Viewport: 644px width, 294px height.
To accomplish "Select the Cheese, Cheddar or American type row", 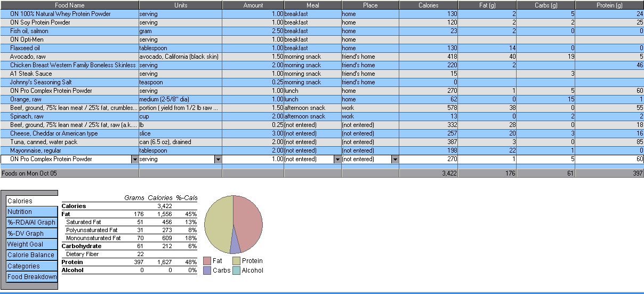I will tap(322, 133).
